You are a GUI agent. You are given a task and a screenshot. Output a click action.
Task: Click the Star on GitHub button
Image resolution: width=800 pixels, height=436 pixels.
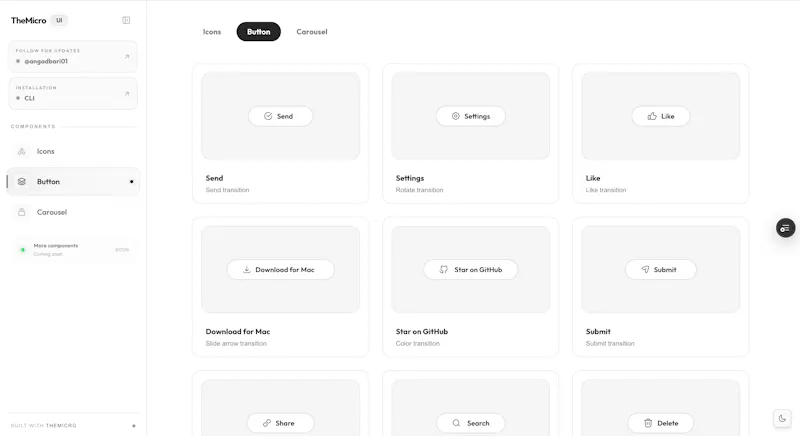[x=470, y=270]
